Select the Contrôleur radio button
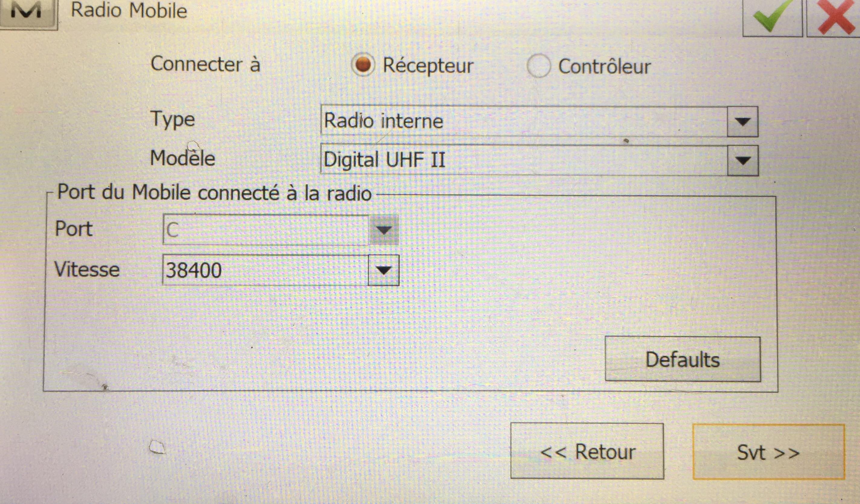The height and width of the screenshot is (504, 860). point(538,66)
